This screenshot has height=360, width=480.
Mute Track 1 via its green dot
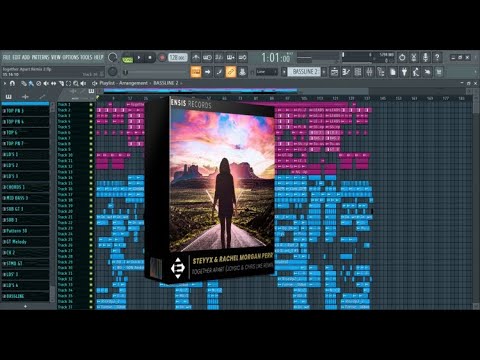[x=91, y=105]
